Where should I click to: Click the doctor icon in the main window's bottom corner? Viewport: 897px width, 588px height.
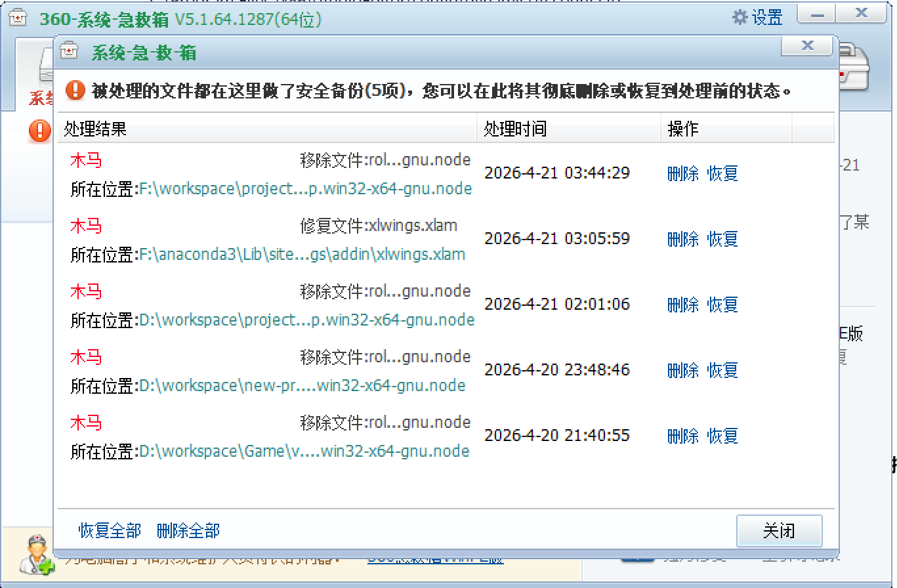[36, 555]
